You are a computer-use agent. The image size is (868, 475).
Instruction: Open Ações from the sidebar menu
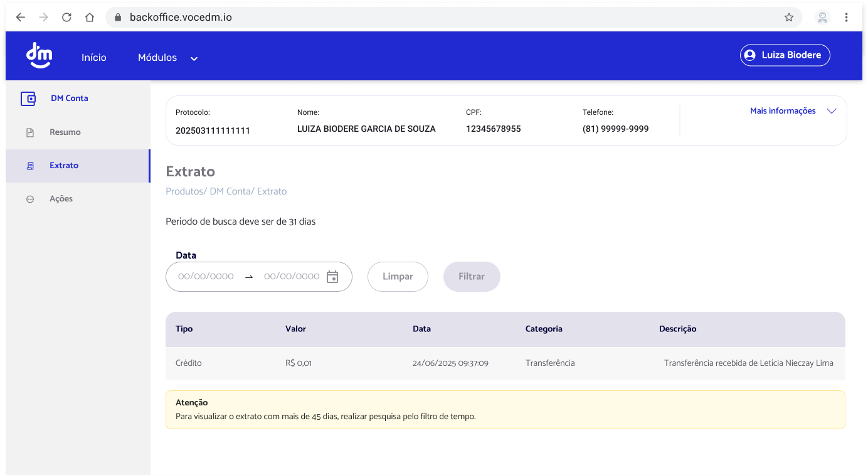pyautogui.click(x=61, y=198)
